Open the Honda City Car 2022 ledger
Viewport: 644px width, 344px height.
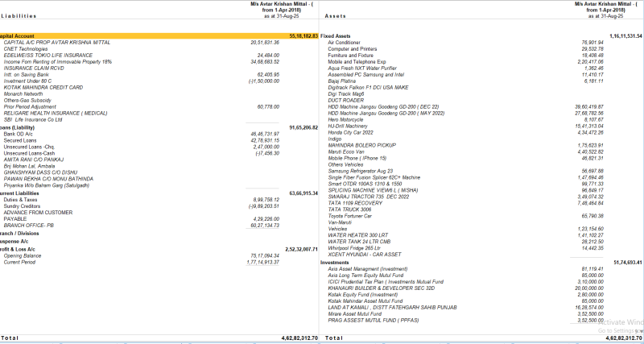point(351,132)
